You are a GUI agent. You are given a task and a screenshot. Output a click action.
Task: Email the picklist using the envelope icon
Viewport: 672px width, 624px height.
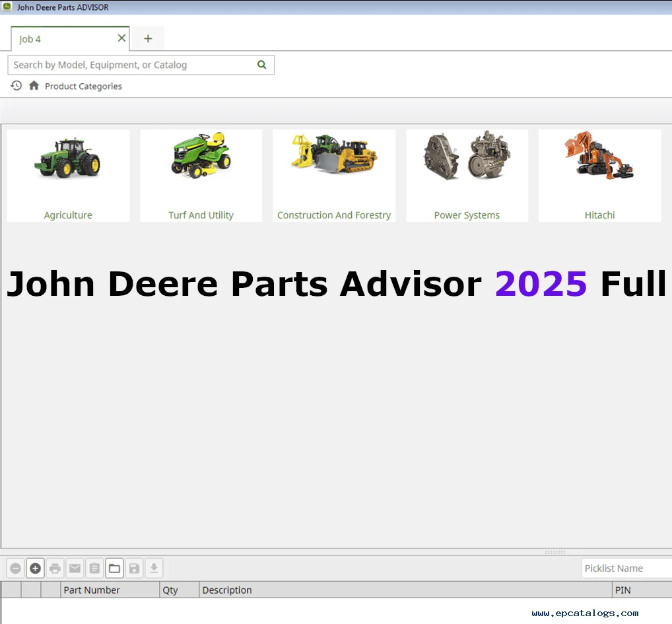point(75,568)
